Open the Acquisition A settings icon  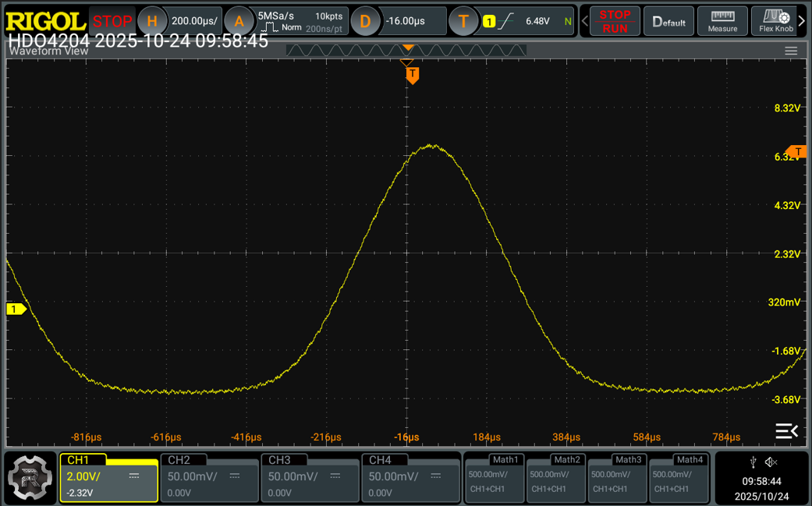pos(239,21)
